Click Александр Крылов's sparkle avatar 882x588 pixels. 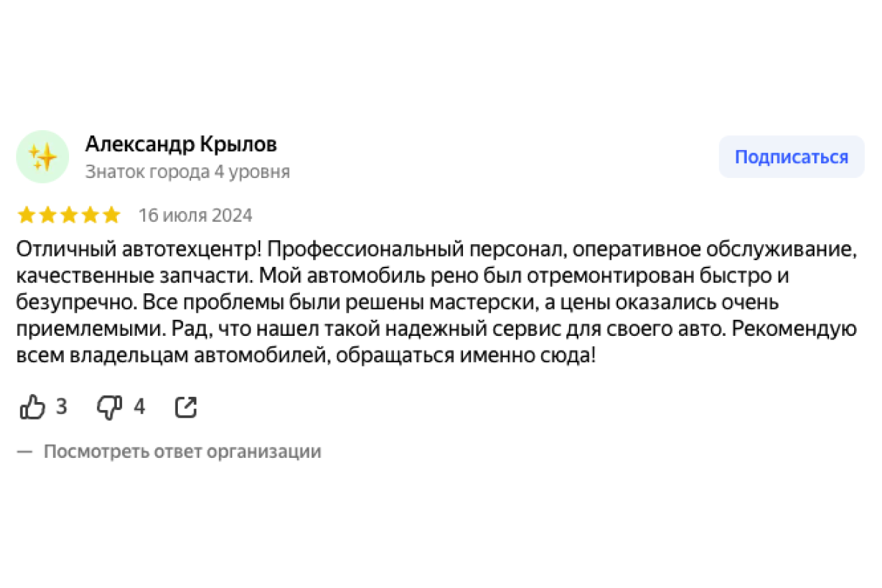pos(43,157)
